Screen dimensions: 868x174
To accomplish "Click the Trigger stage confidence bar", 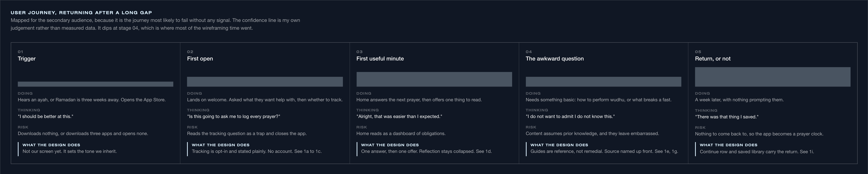I will point(95,84).
